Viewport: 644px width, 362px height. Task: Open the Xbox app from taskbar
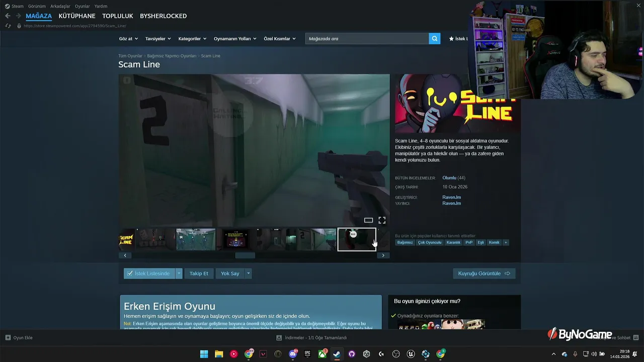(x=323, y=354)
